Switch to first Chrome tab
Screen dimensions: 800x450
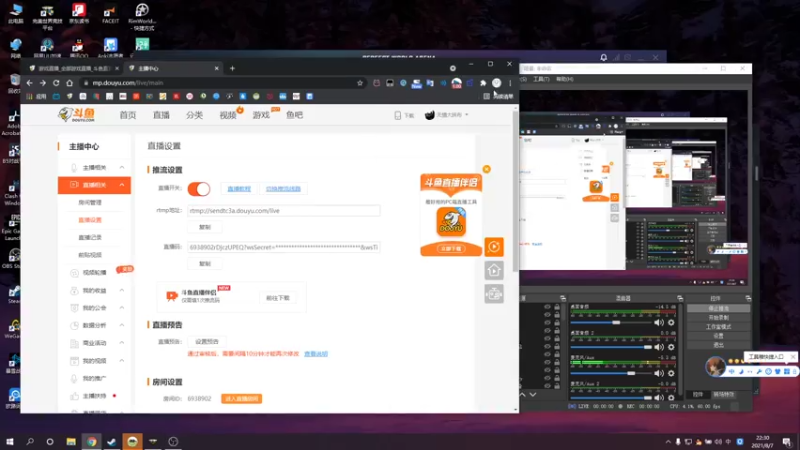click(73, 68)
